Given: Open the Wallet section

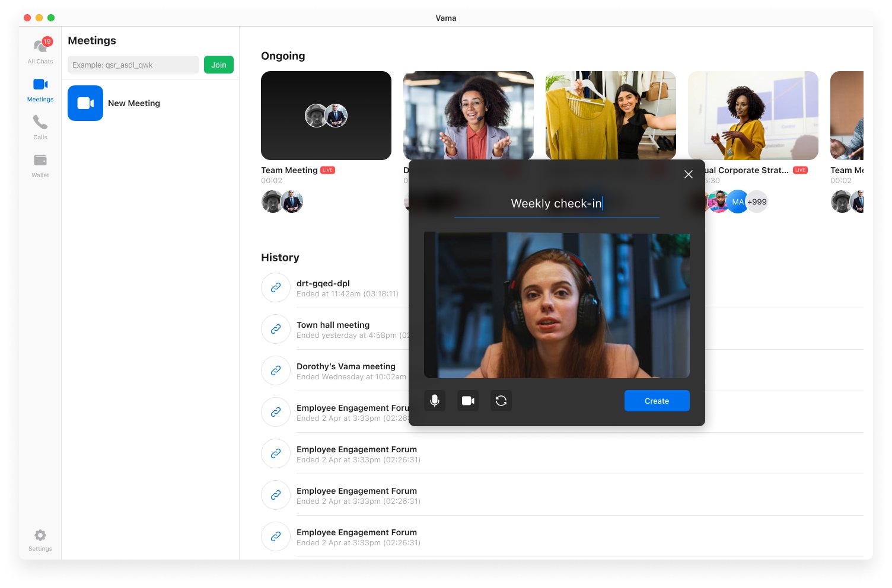Looking at the screenshot, I should [40, 165].
